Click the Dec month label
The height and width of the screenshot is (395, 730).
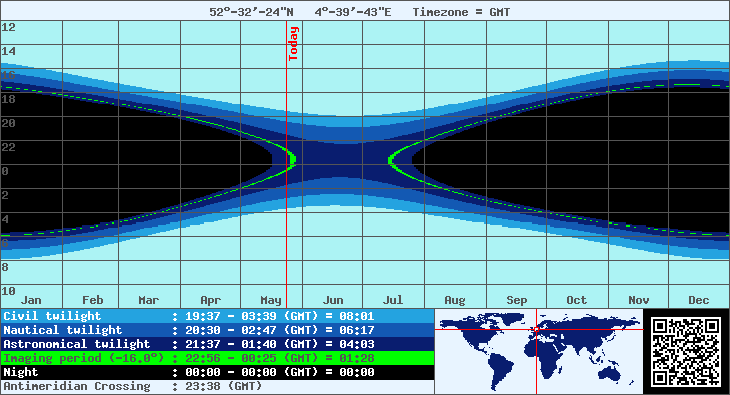point(699,300)
